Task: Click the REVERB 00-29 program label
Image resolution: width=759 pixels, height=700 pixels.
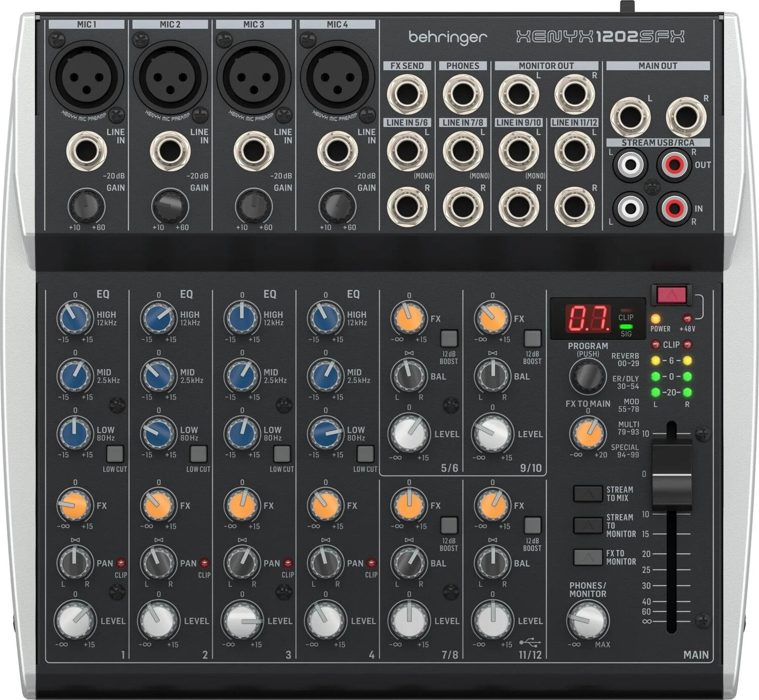Action: pos(626,359)
